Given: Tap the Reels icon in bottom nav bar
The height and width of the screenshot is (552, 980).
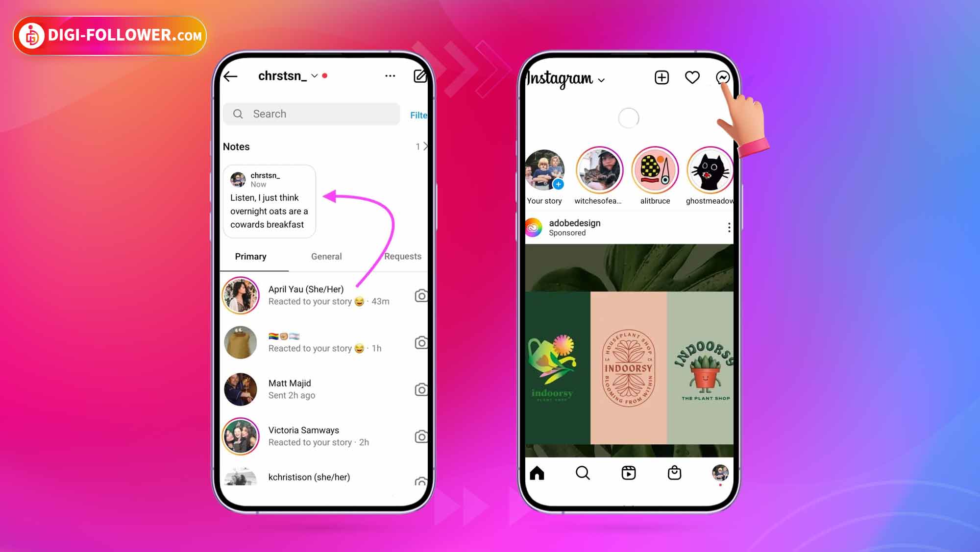Looking at the screenshot, I should [628, 473].
